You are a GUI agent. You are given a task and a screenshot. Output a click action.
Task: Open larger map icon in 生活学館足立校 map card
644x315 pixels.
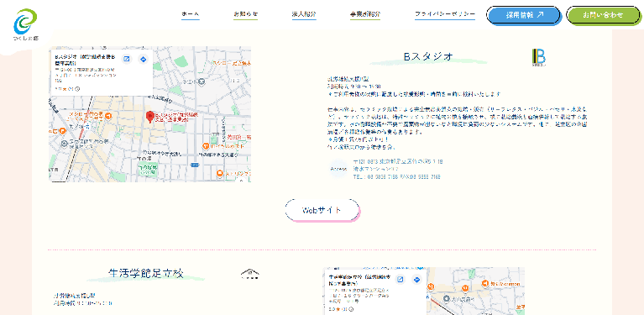pyautogui.click(x=401, y=280)
